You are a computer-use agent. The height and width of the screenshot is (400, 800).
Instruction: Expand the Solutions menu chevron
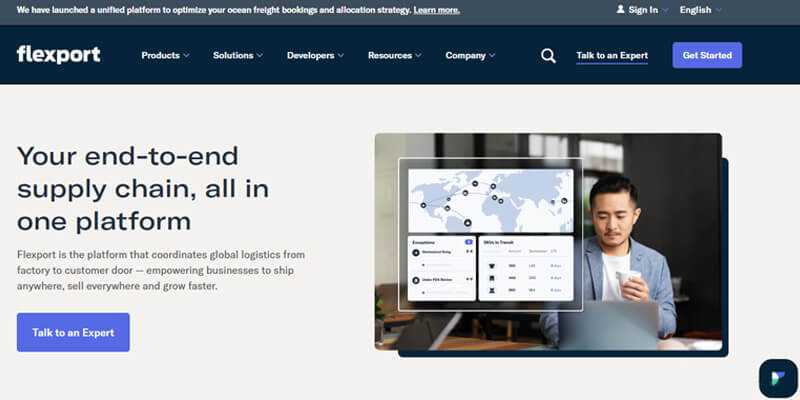coord(260,56)
